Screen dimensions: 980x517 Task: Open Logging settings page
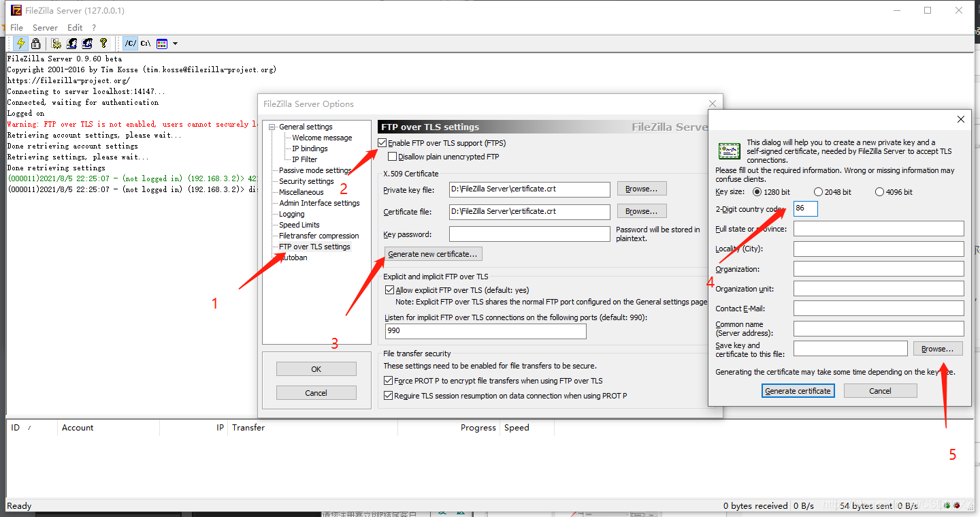pyautogui.click(x=291, y=214)
